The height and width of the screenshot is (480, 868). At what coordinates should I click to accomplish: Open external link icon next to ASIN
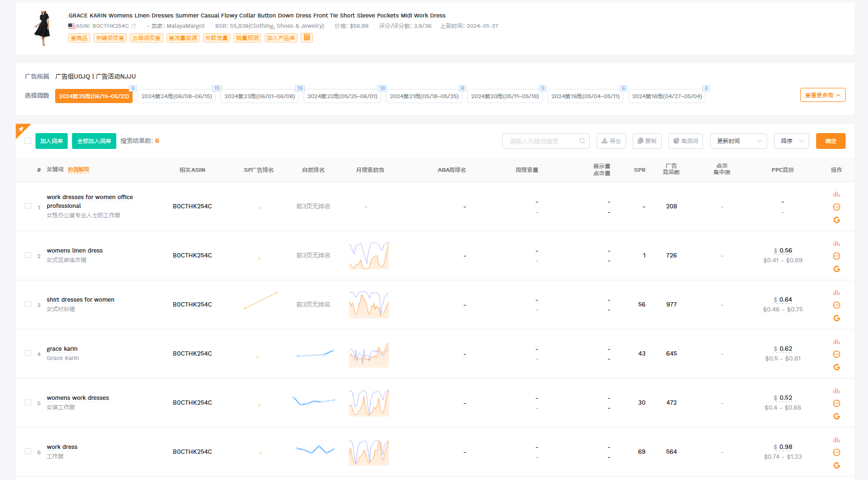134,26
